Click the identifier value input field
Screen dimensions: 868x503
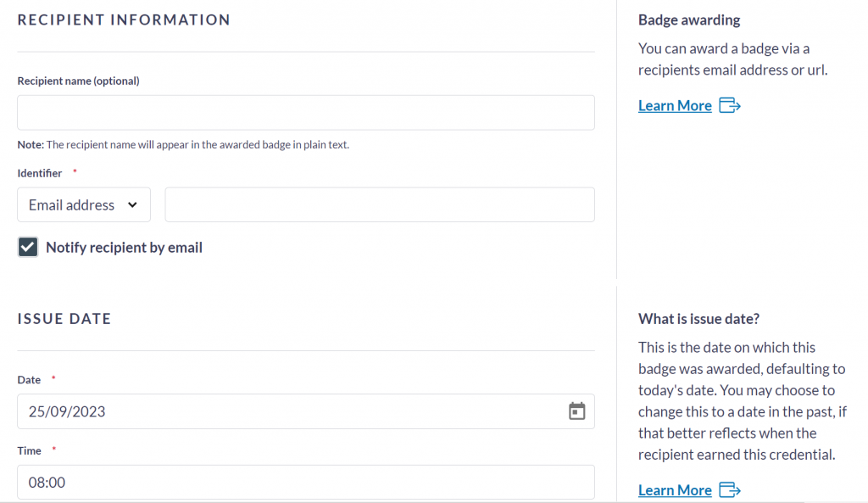[380, 204]
